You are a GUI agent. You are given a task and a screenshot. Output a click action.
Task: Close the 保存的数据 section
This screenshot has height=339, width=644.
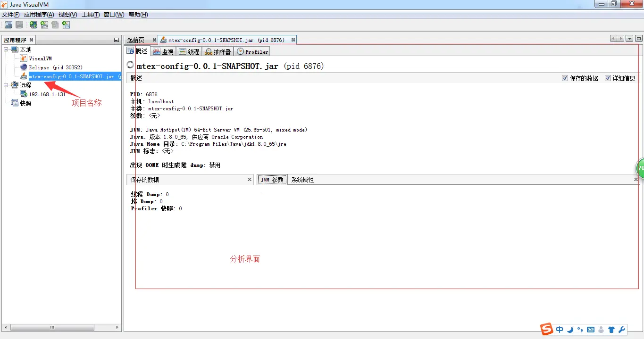point(250,180)
